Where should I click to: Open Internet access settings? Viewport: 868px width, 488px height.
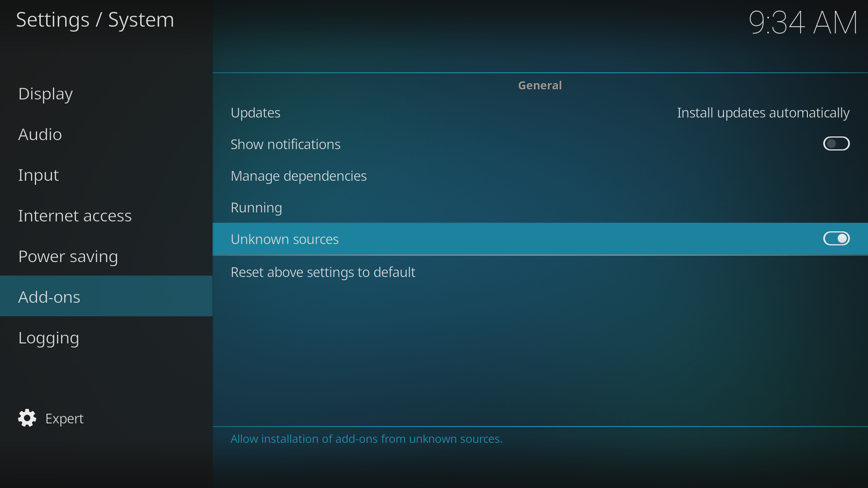point(75,216)
